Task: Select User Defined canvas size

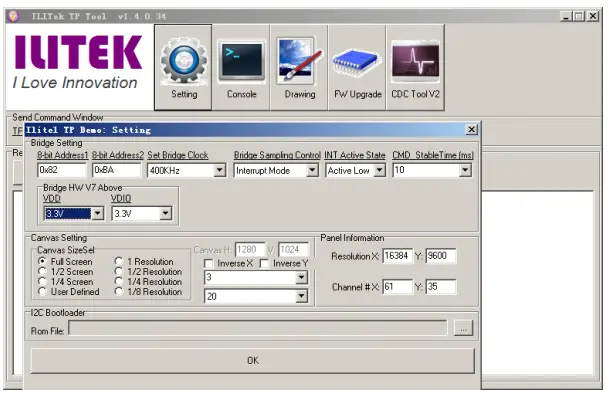Action: click(x=42, y=291)
